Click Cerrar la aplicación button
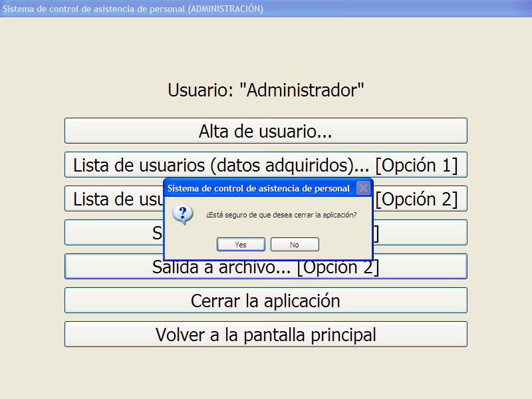 tap(265, 301)
